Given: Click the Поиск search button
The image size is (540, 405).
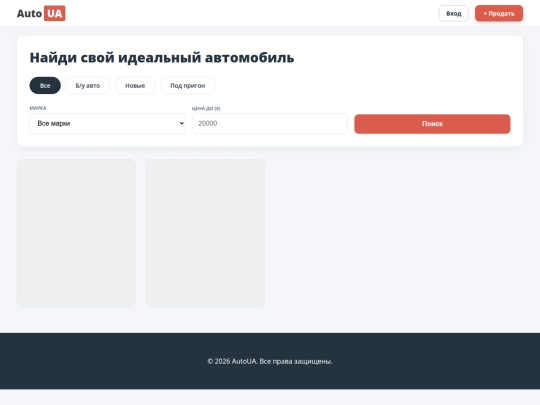Looking at the screenshot, I should coord(432,124).
